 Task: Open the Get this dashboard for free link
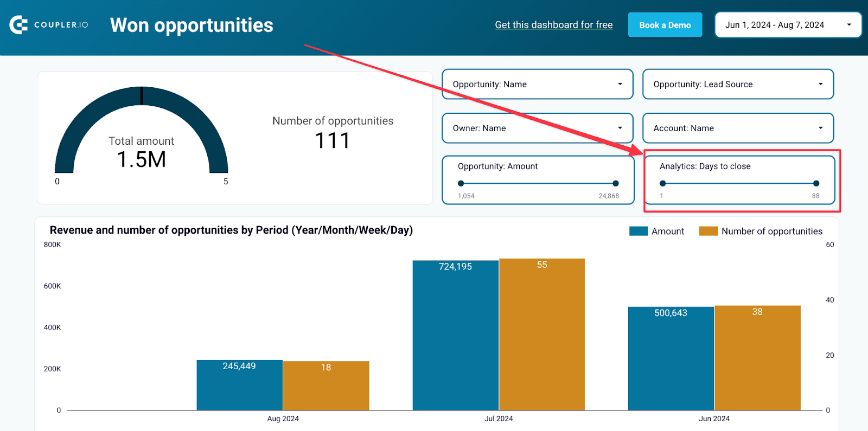click(x=553, y=25)
